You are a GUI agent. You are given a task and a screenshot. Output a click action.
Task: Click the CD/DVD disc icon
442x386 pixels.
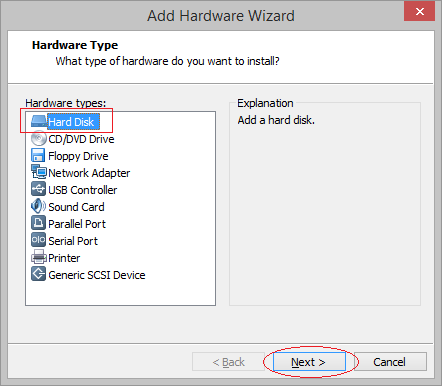pyautogui.click(x=38, y=139)
